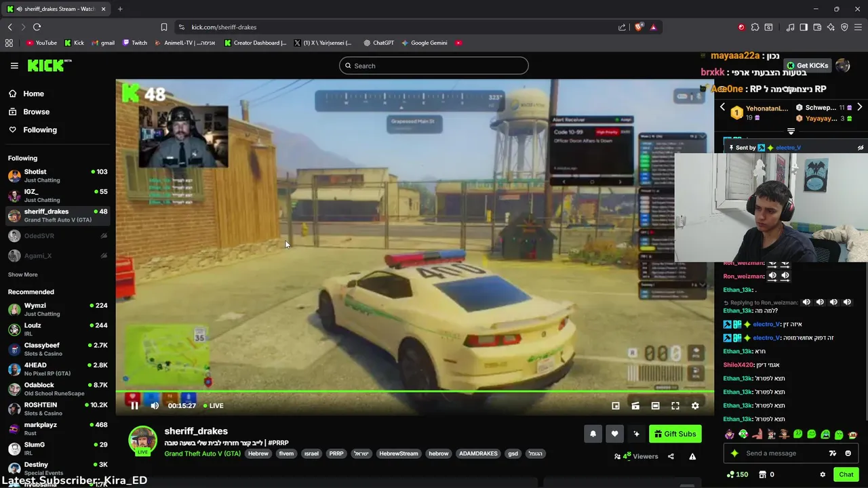Open Twitch bookmark in bookmarks bar
868x488 pixels.
coord(135,43)
